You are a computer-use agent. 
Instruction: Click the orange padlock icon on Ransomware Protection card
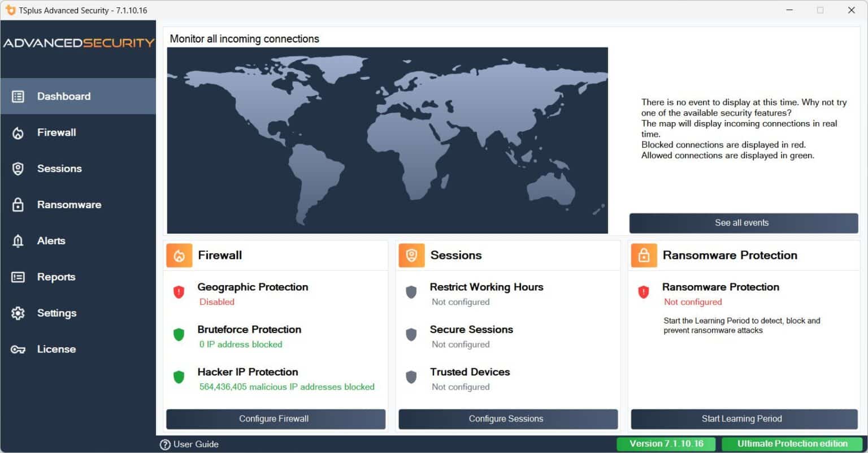[x=644, y=256]
